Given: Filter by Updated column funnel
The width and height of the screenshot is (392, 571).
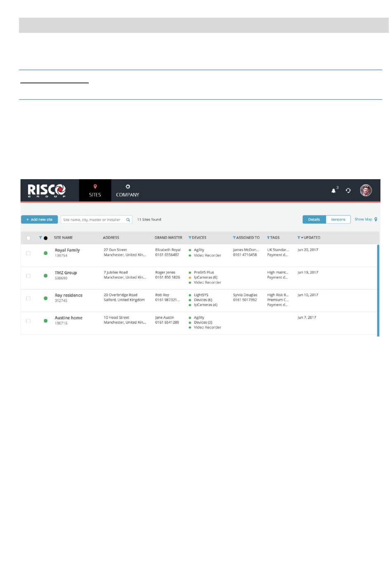Looking at the screenshot, I should 299,237.
